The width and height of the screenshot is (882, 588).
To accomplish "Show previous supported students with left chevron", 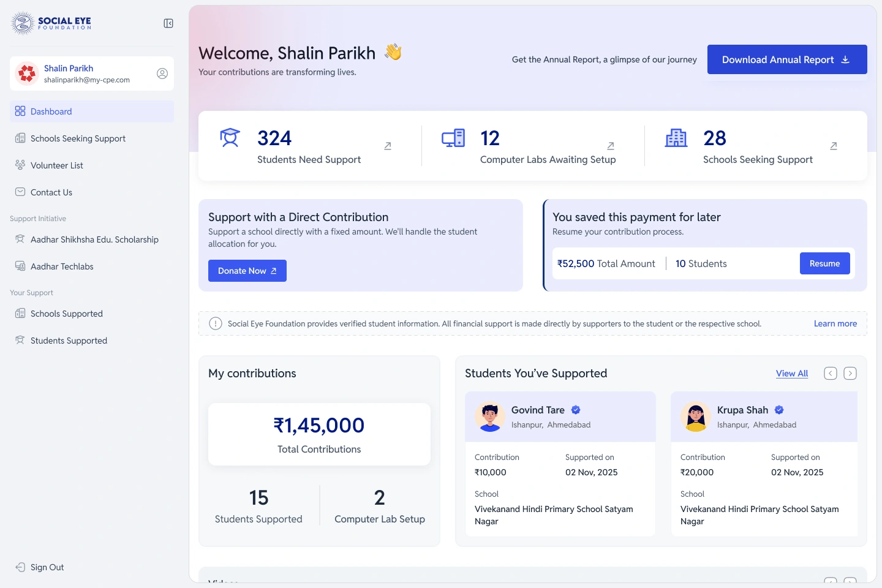I will [831, 374].
